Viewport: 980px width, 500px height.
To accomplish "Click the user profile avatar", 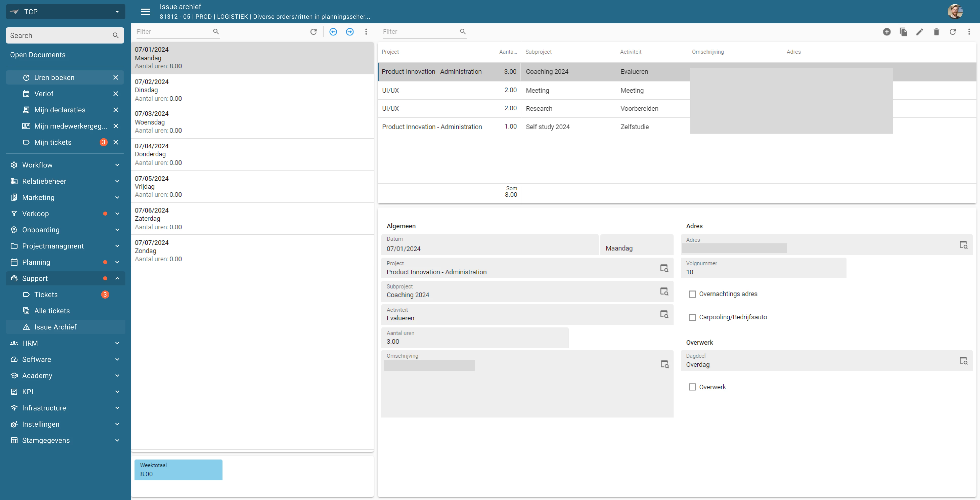I will pos(955,11).
